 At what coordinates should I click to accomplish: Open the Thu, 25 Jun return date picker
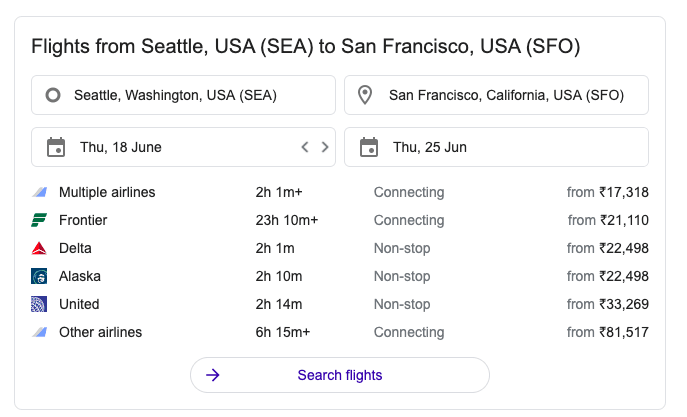496,147
